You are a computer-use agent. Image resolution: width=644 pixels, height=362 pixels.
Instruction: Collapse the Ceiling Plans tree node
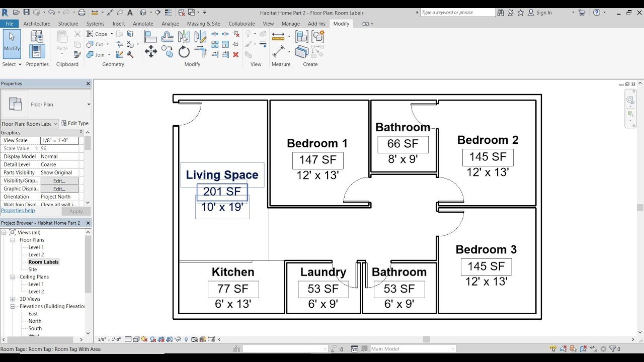point(13,277)
